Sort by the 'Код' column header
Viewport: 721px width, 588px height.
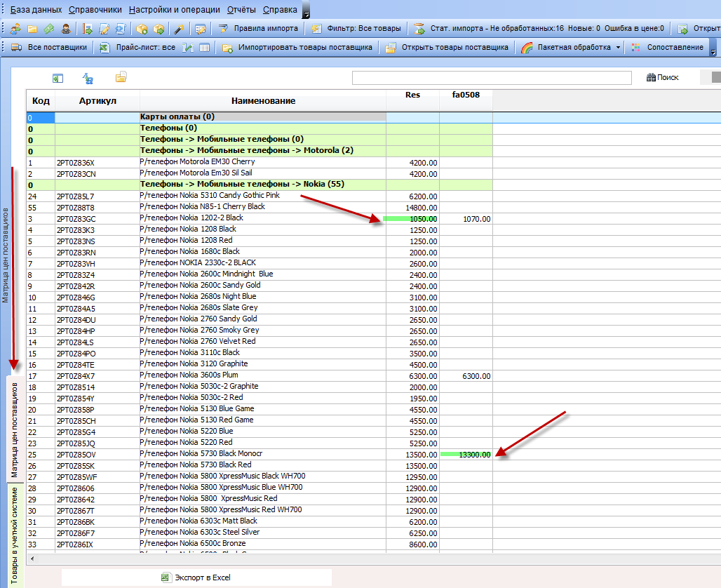click(x=41, y=101)
